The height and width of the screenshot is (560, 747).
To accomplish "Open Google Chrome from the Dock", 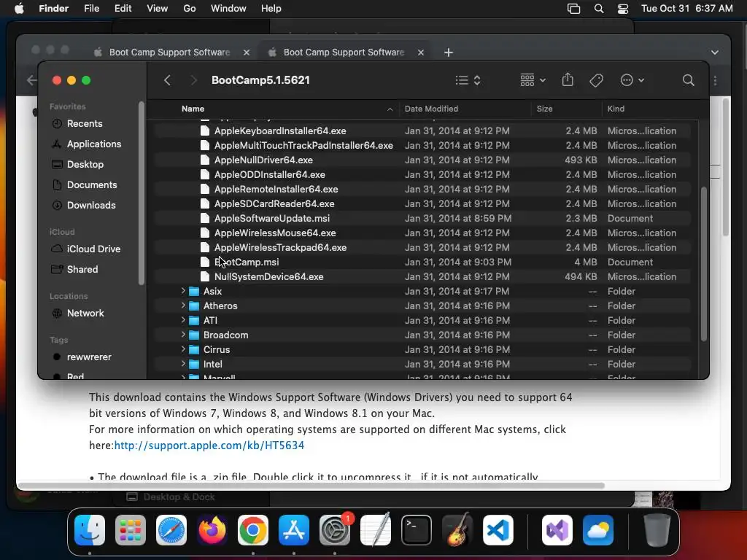I will click(x=253, y=531).
